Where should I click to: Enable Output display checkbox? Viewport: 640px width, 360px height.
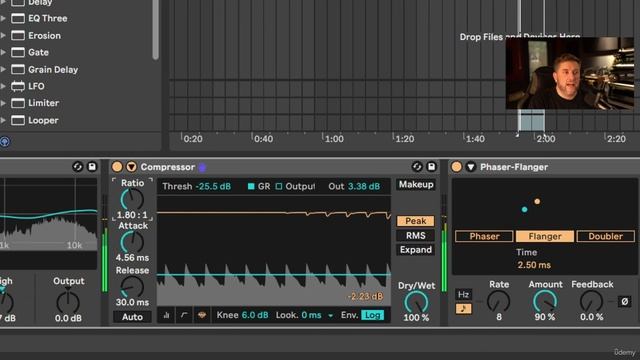279,187
